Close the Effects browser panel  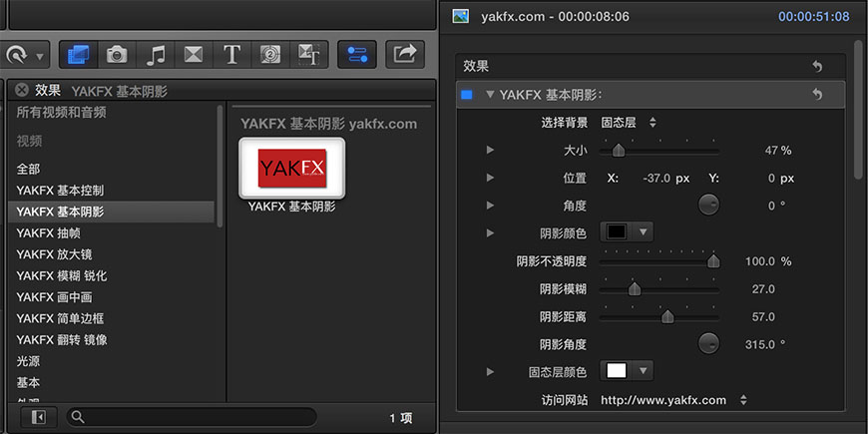22,90
